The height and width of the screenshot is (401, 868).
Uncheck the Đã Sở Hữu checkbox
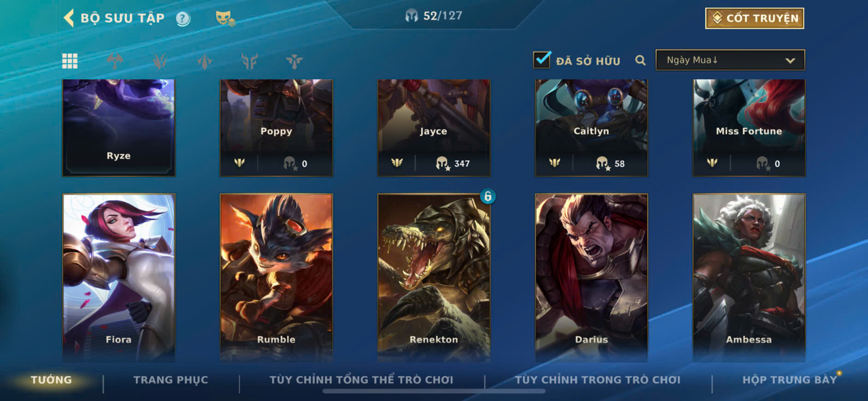coord(542,60)
